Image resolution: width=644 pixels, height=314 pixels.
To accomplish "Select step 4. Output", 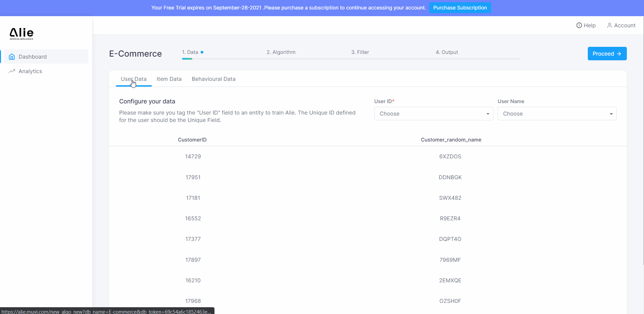I will coord(447,52).
